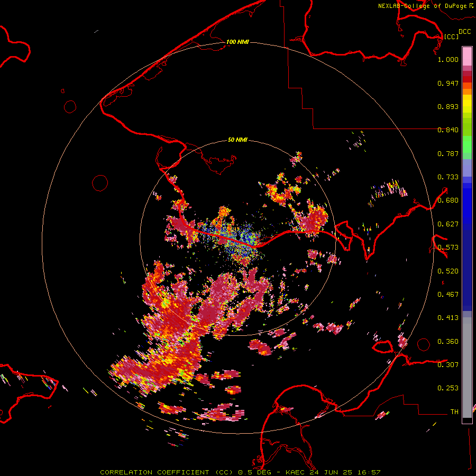
Task: Click the 0.573 color scale value
Action: (448, 248)
